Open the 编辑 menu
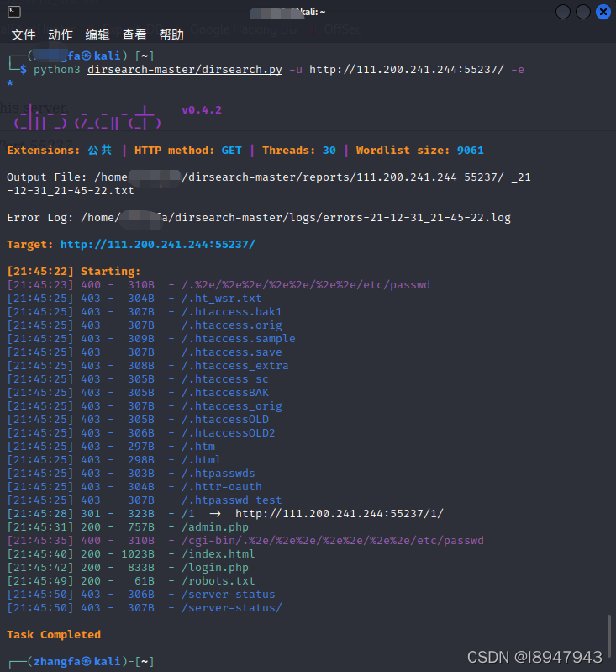 point(97,34)
